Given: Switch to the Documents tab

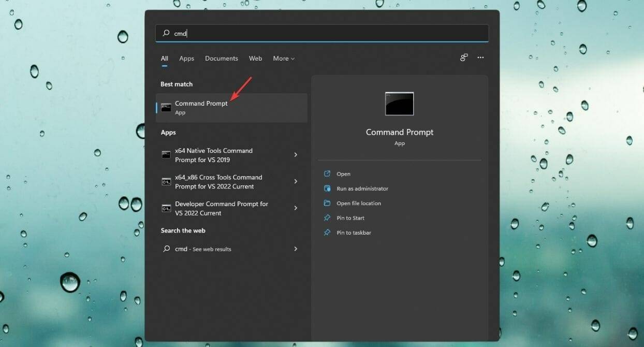Looking at the screenshot, I should point(221,58).
